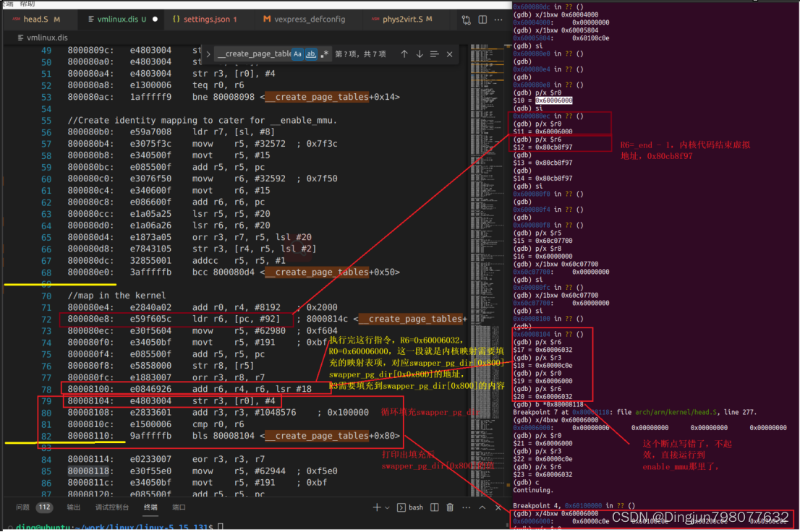Open the Split Editor icon
The height and width of the screenshot is (532, 800).
pyautogui.click(x=482, y=20)
